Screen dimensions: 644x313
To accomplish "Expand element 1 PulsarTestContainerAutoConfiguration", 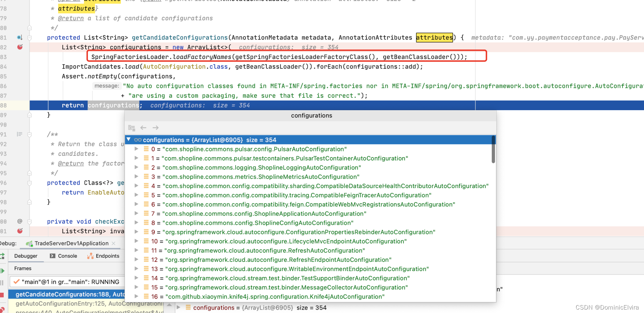I will [x=136, y=158].
